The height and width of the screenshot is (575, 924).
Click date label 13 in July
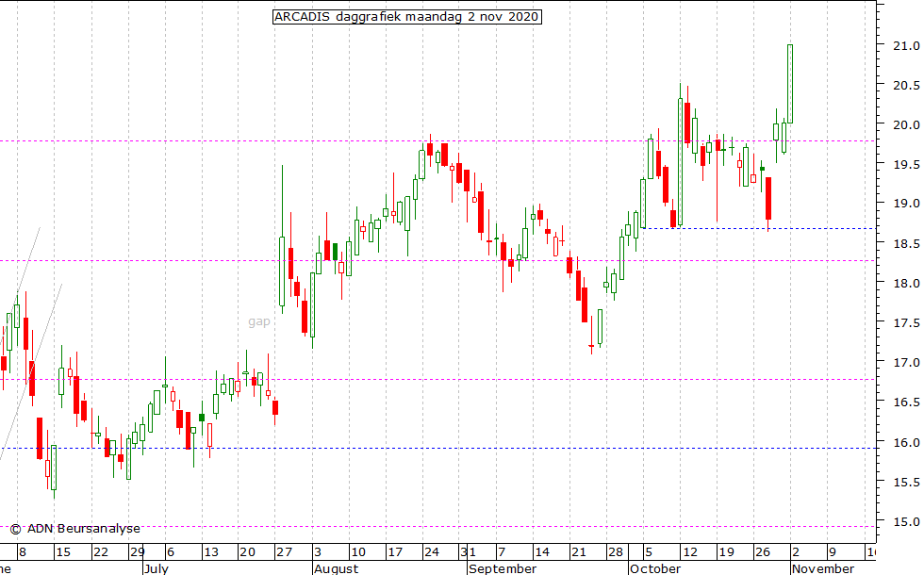pos(211,552)
